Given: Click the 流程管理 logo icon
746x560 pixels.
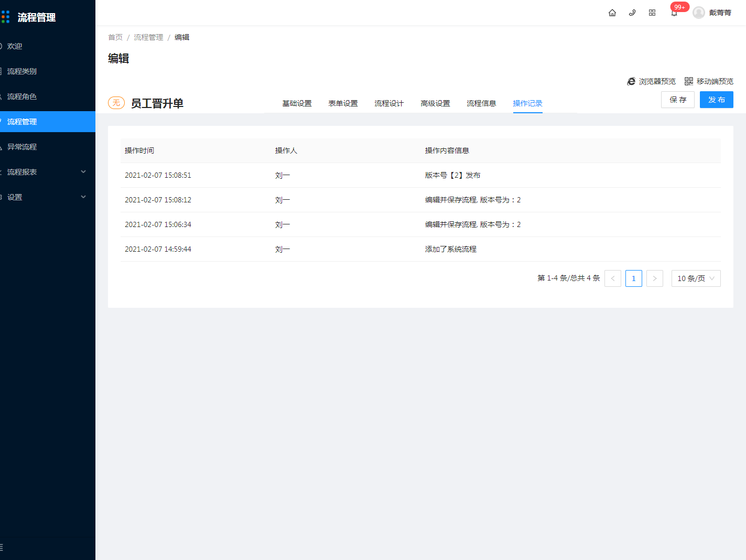Looking at the screenshot, I should [x=5, y=17].
